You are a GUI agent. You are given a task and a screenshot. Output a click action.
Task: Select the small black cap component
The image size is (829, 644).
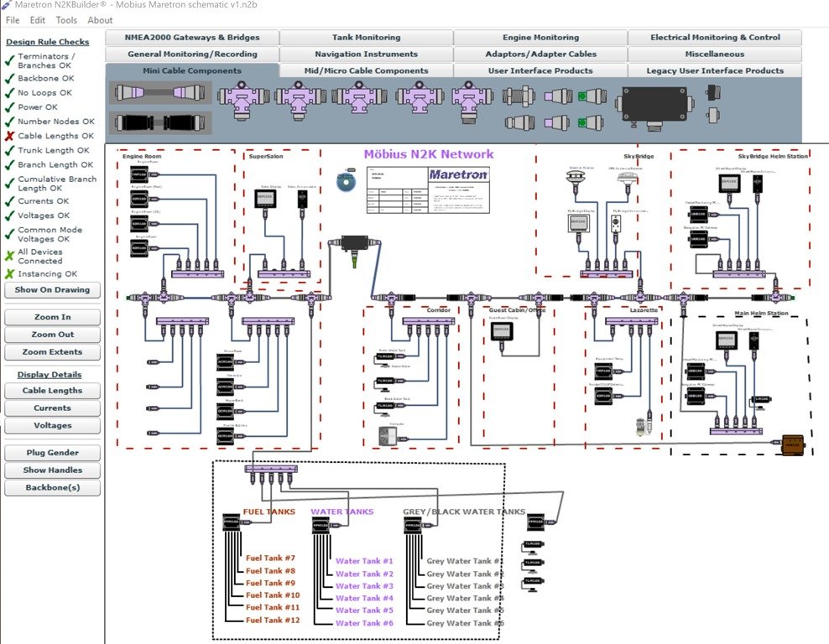(712, 92)
